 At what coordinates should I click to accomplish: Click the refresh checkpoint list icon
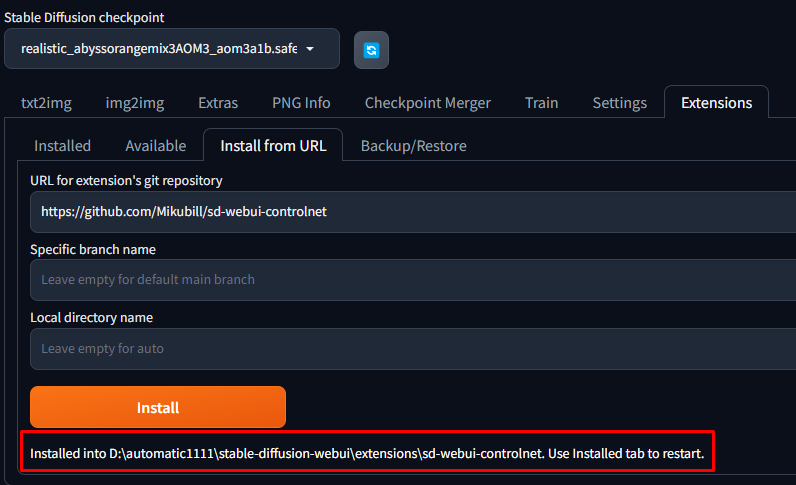371,49
